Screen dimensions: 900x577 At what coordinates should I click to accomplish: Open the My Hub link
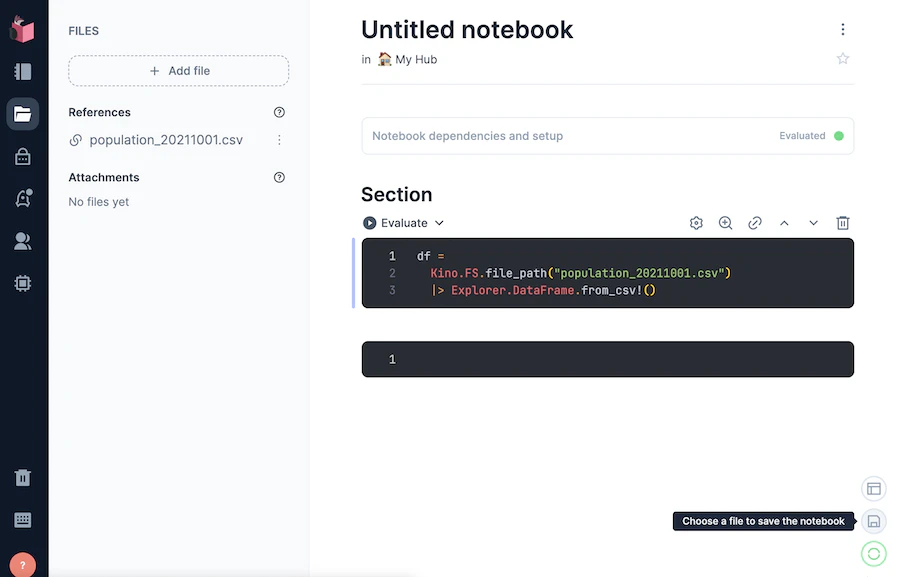[408, 60]
